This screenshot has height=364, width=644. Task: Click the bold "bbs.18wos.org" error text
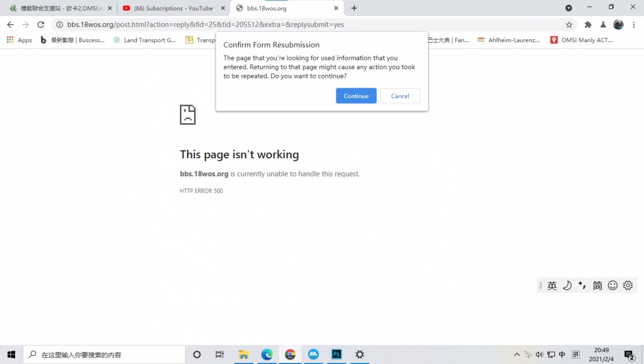[204, 174]
